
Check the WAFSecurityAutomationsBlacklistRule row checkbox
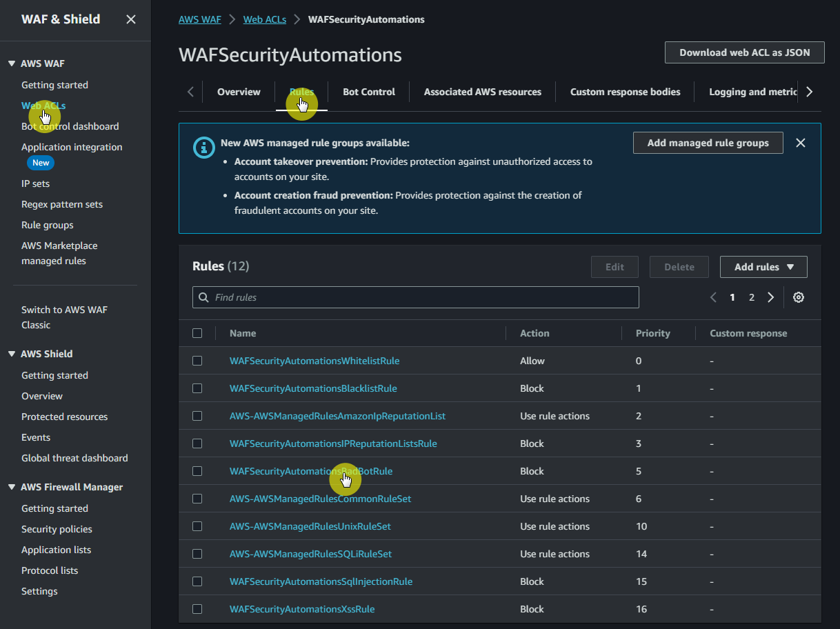pos(197,388)
